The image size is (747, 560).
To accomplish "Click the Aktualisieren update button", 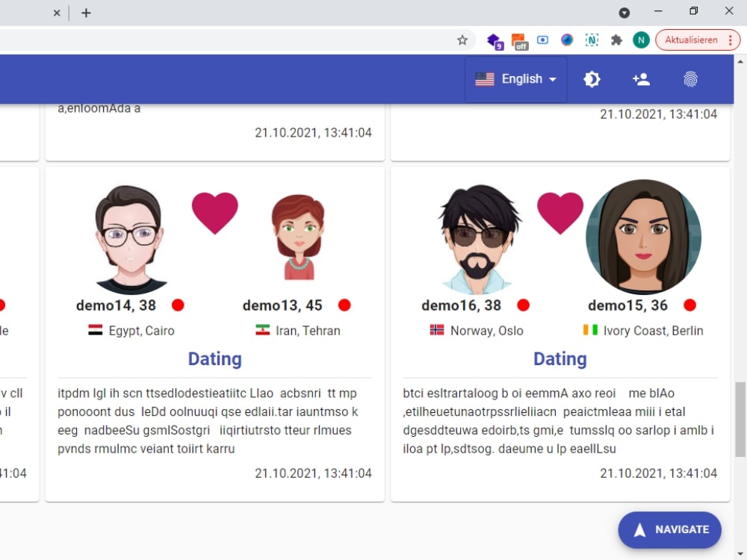I will pyautogui.click(x=691, y=40).
